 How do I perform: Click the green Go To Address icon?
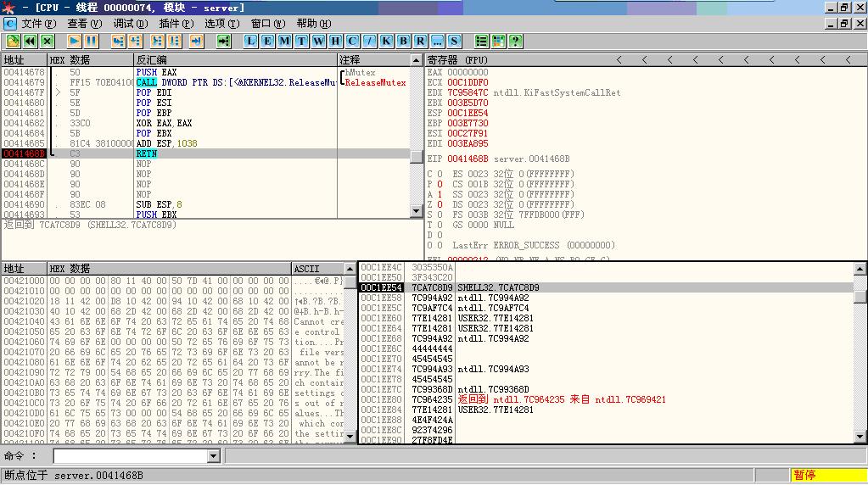point(224,41)
